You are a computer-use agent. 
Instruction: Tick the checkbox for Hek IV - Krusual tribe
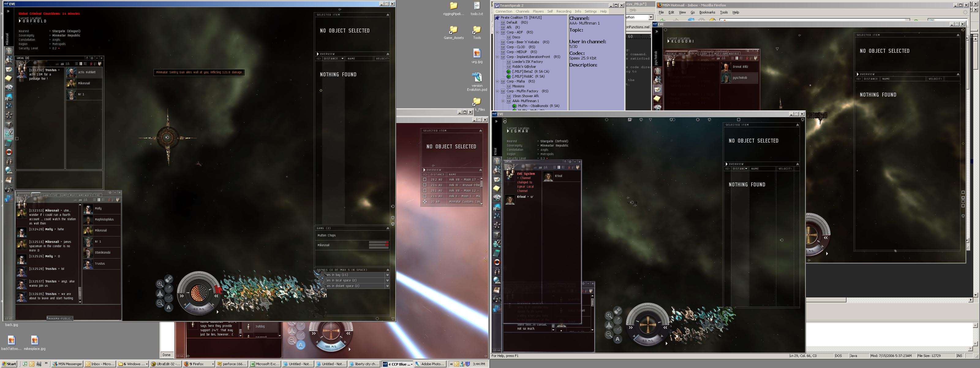(425, 185)
